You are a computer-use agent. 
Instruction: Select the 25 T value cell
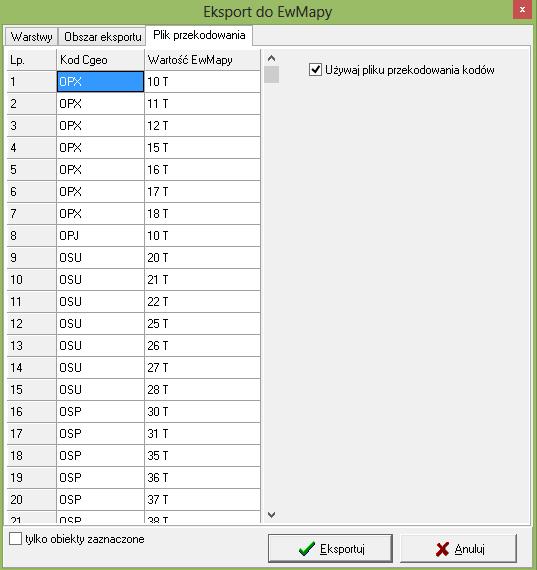tap(203, 324)
